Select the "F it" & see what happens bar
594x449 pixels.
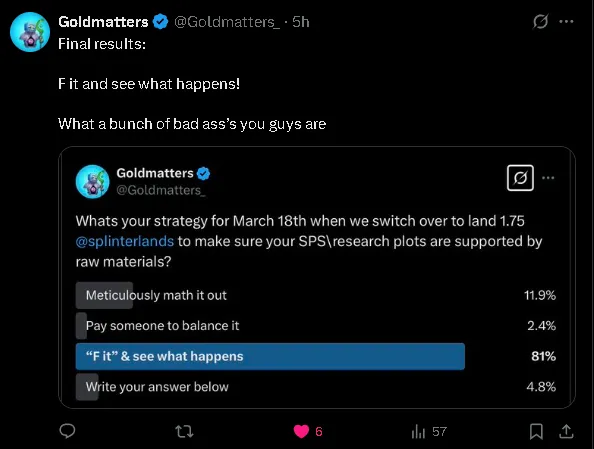pos(270,356)
